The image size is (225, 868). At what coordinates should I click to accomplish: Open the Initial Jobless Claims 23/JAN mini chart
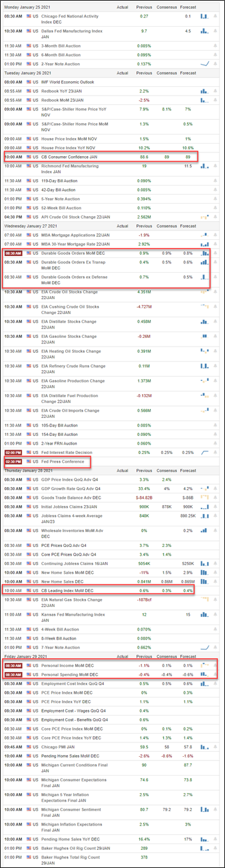[x=205, y=506]
